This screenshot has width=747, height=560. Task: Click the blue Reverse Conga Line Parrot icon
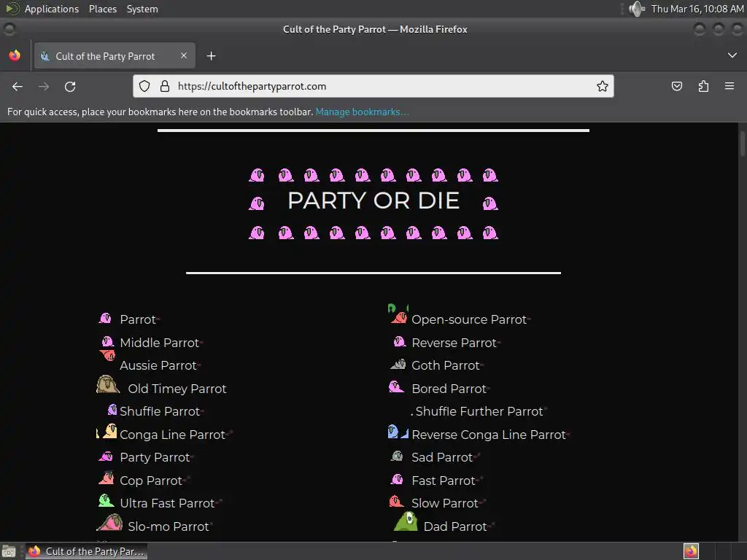tap(398, 432)
